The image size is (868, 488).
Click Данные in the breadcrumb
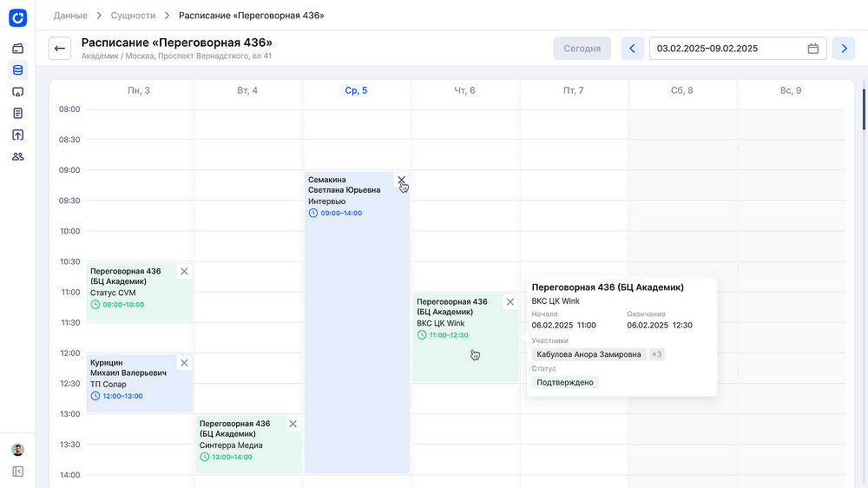70,16
